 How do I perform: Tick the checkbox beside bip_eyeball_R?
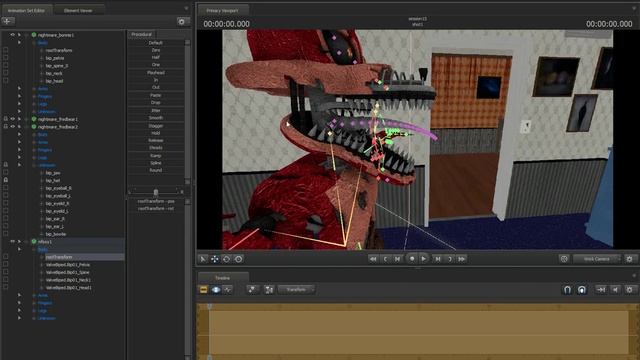pos(6,188)
